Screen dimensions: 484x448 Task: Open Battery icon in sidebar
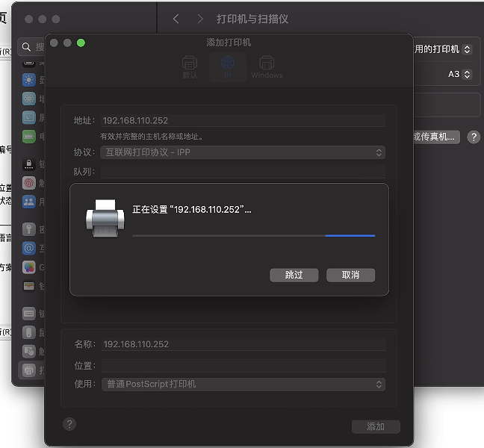[x=29, y=136]
